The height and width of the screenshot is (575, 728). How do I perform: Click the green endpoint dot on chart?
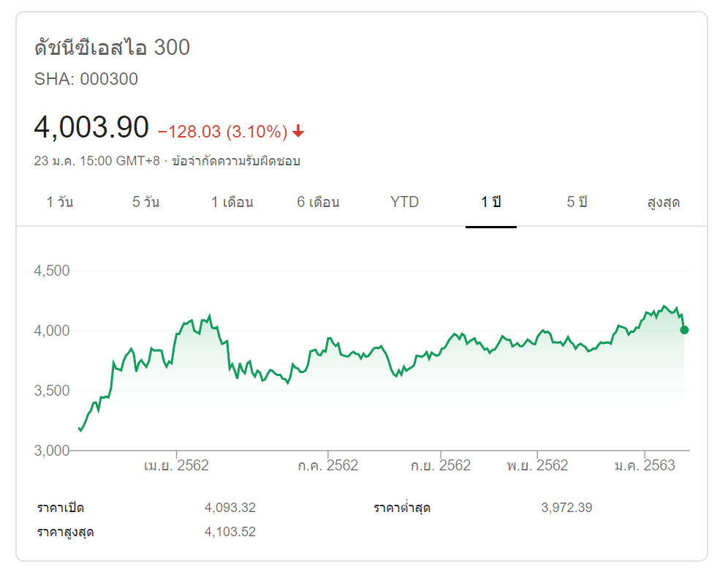(x=684, y=330)
